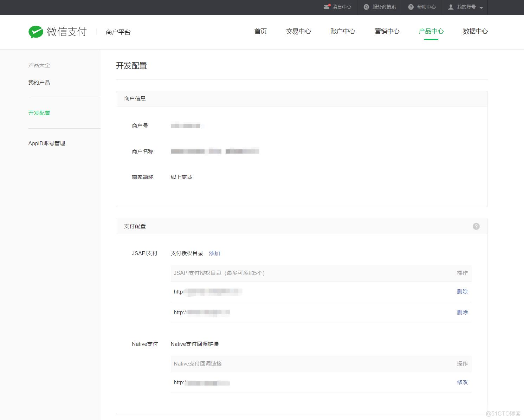Go to the 首页 tab

[x=260, y=31]
